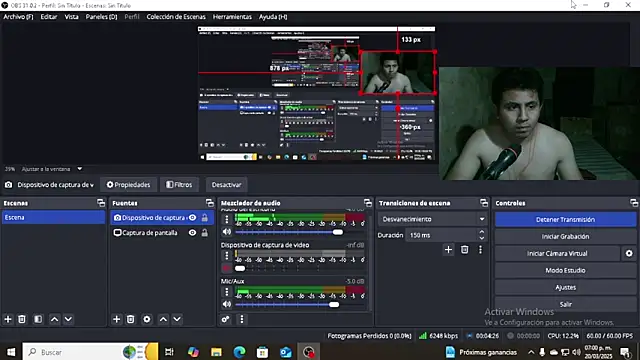Show hidden system tray icons chevron
640x360 pixels.
pyautogui.click(x=531, y=352)
